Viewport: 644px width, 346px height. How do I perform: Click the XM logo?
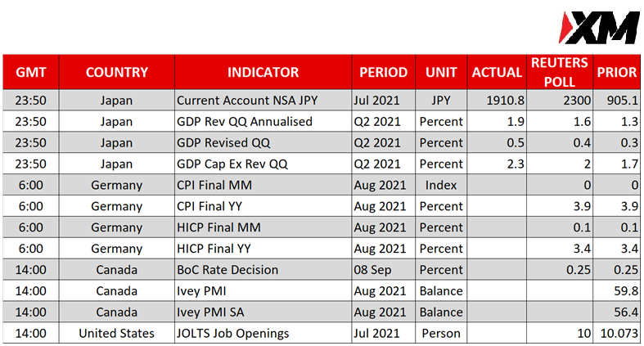(x=599, y=28)
